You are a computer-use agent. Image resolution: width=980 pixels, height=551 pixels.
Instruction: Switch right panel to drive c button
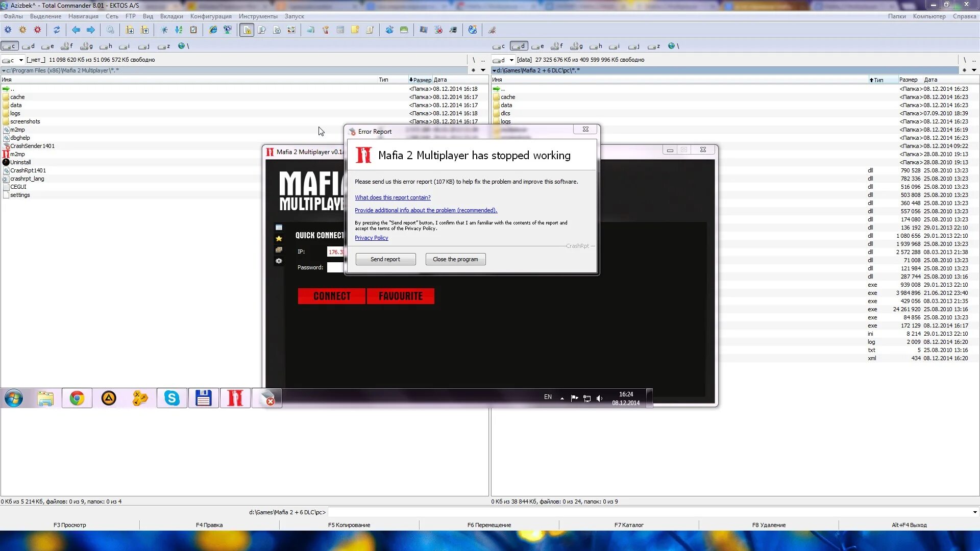(499, 46)
